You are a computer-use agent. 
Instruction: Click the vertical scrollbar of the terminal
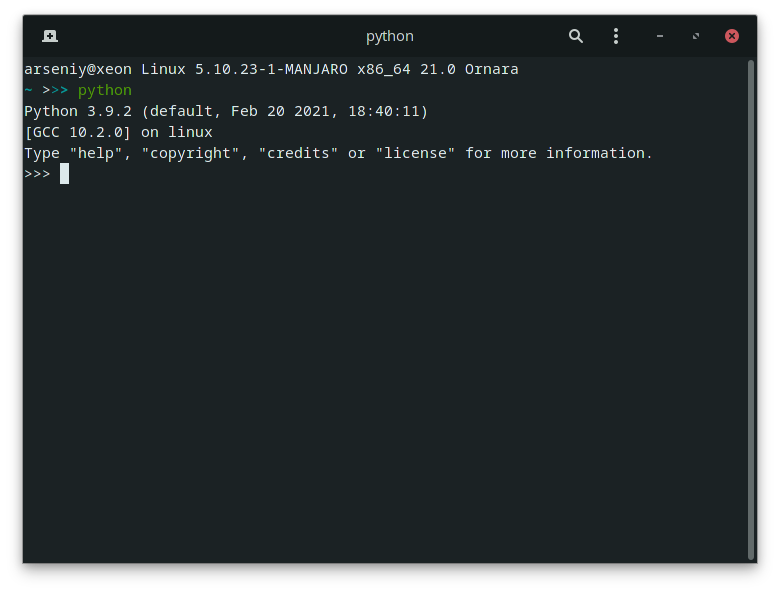[x=752, y=309]
